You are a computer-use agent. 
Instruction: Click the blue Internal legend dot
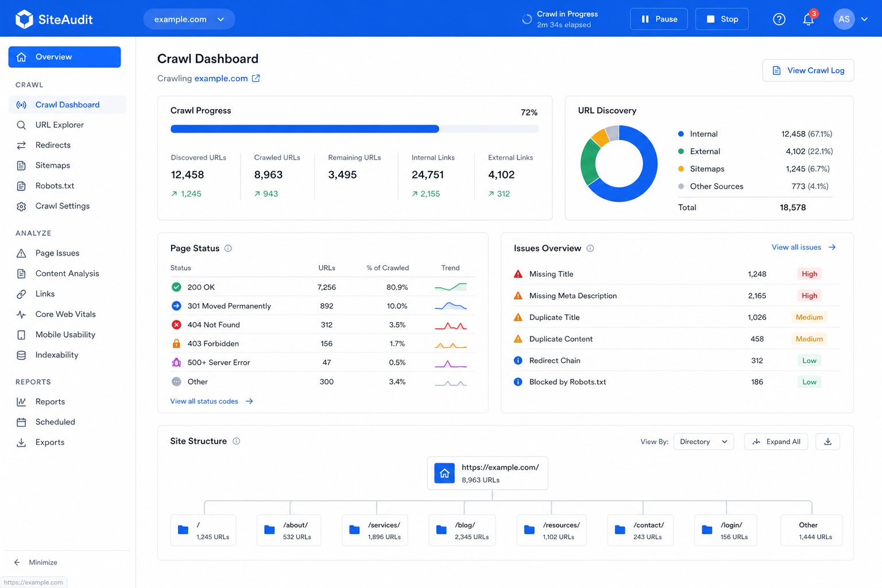681,134
